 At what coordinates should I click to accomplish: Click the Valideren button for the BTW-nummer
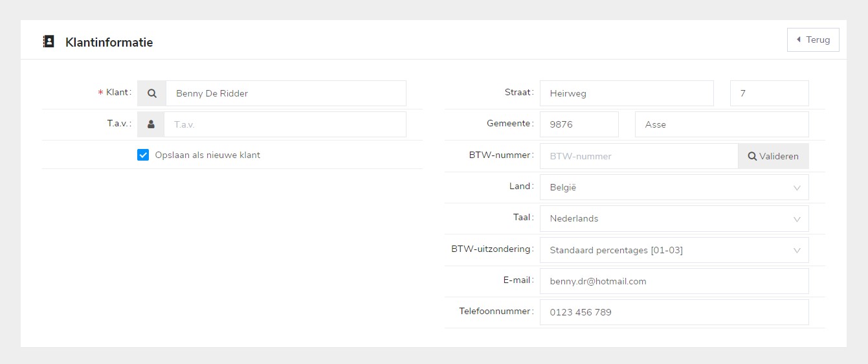click(x=773, y=156)
